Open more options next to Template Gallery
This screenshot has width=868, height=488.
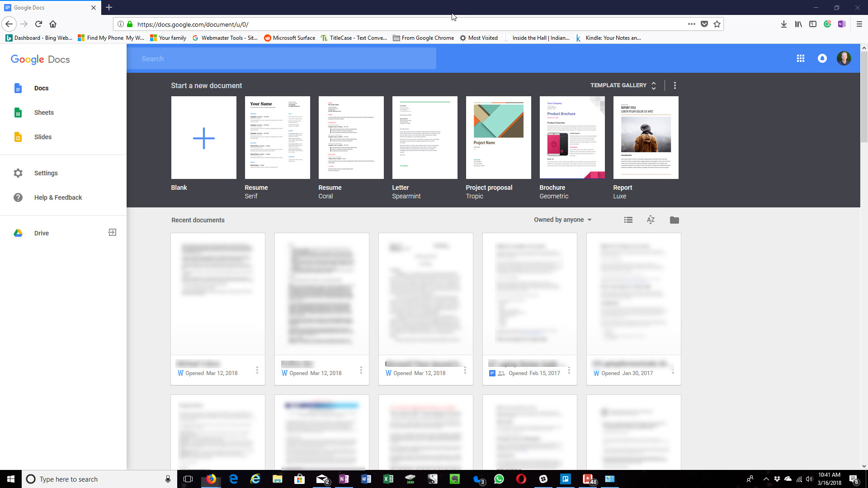[x=675, y=85]
